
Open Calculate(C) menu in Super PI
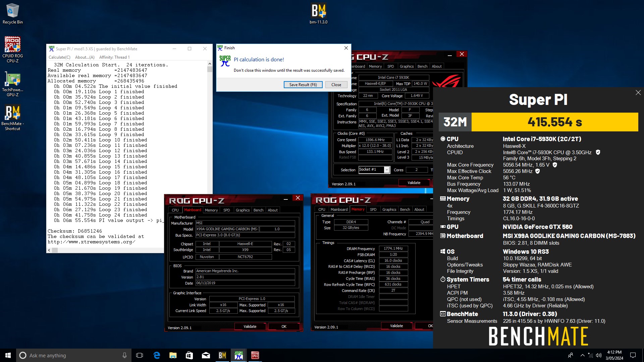59,57
